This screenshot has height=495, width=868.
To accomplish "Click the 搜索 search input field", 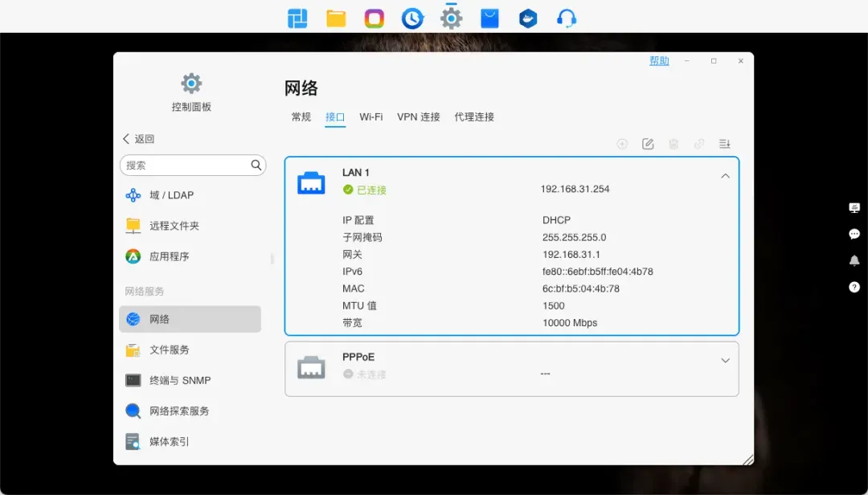I will (185, 166).
